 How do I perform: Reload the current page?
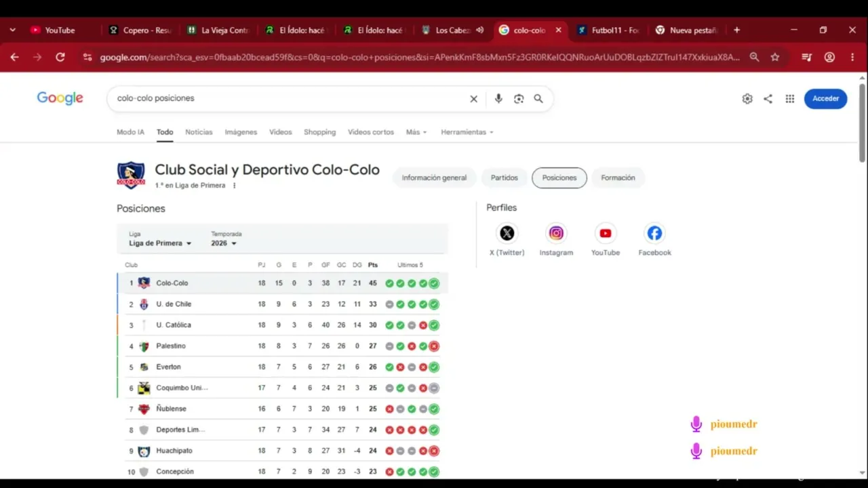pos(60,58)
